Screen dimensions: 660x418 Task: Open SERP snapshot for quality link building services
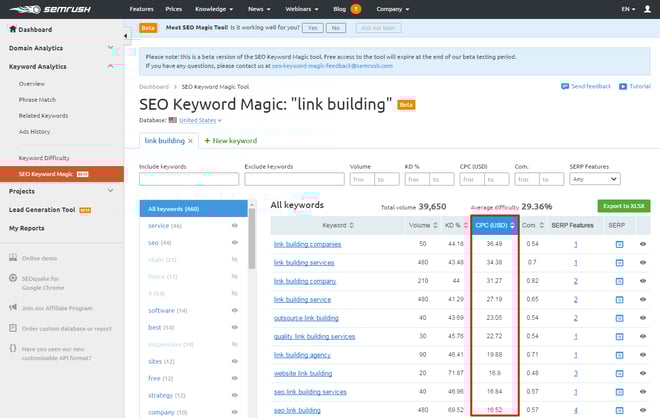619,336
